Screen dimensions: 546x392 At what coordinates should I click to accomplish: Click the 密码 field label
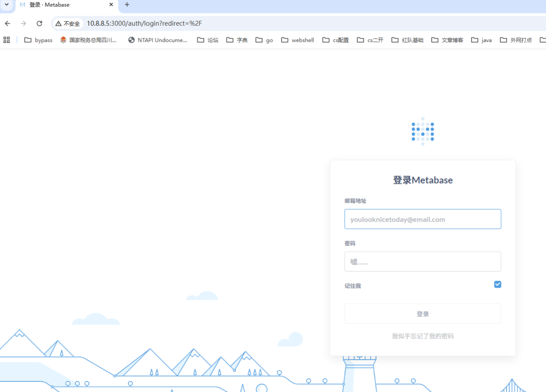350,243
